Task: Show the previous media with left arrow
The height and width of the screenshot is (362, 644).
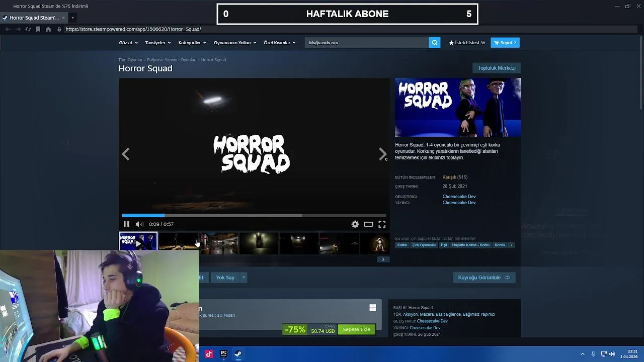Action: pos(125,154)
